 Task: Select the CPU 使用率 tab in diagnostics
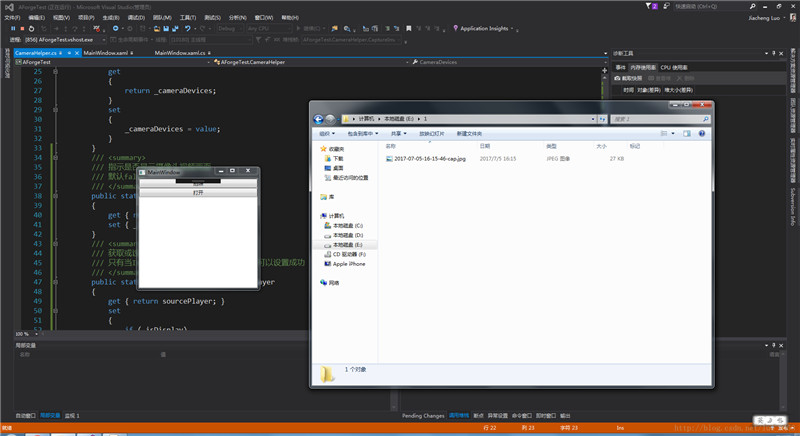click(x=674, y=67)
